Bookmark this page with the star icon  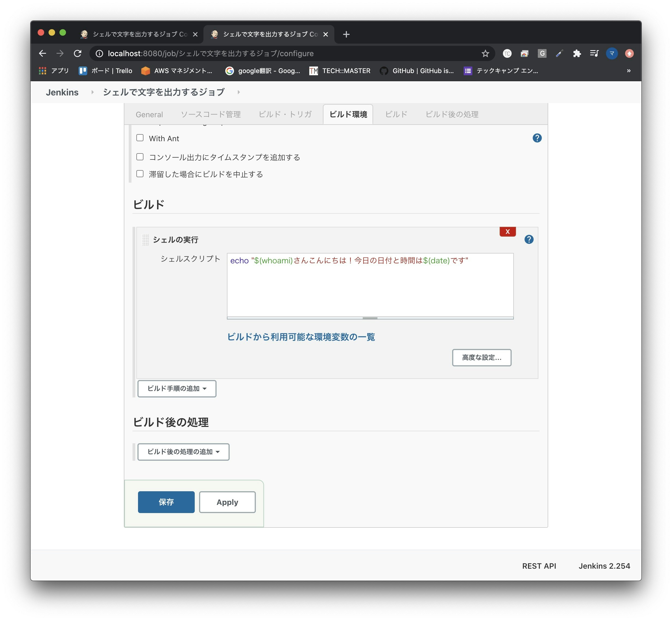[485, 53]
